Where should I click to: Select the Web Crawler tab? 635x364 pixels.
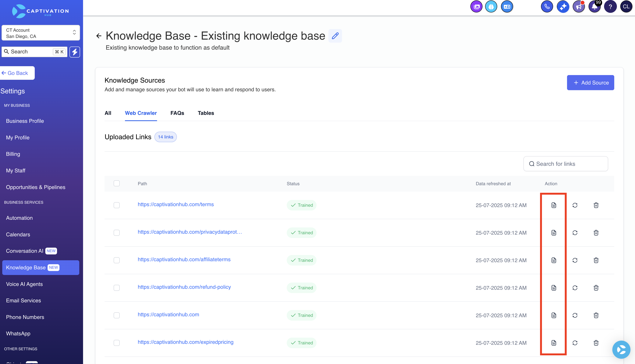tap(141, 113)
